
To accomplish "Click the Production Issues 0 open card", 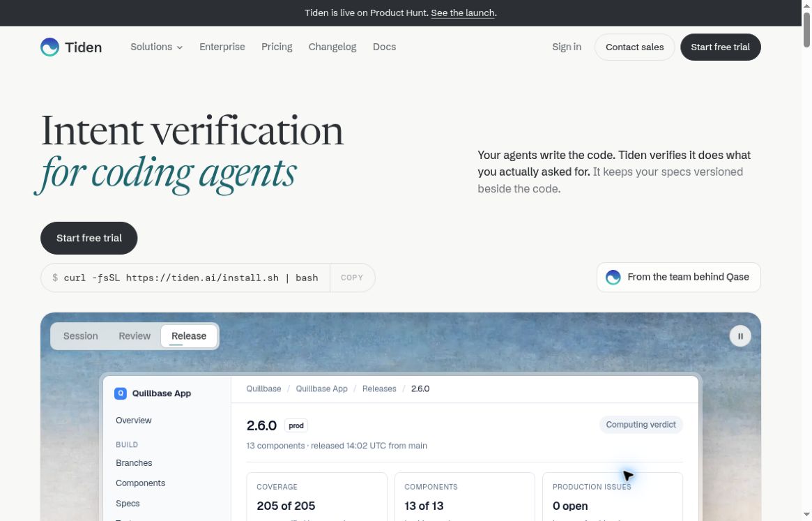I will [613, 496].
